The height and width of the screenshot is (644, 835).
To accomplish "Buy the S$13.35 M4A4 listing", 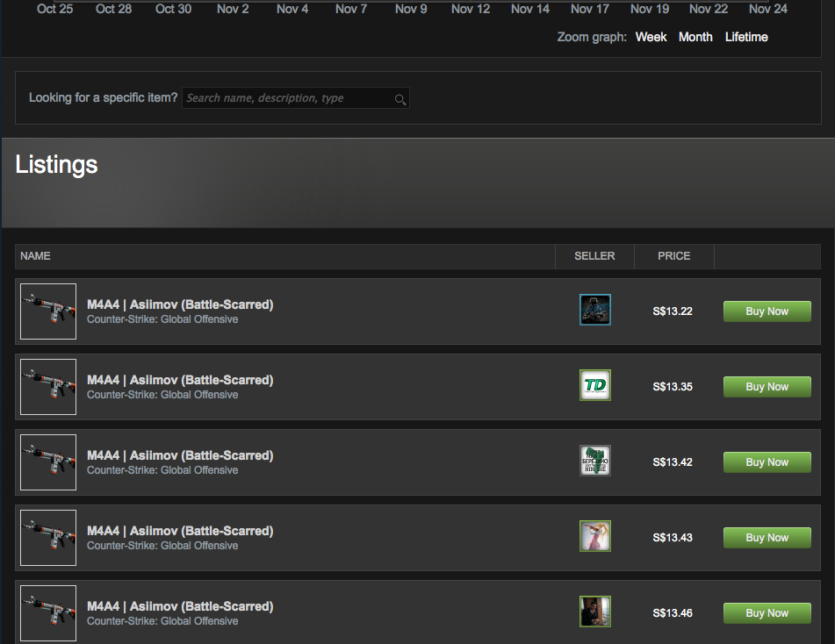I will point(767,387).
